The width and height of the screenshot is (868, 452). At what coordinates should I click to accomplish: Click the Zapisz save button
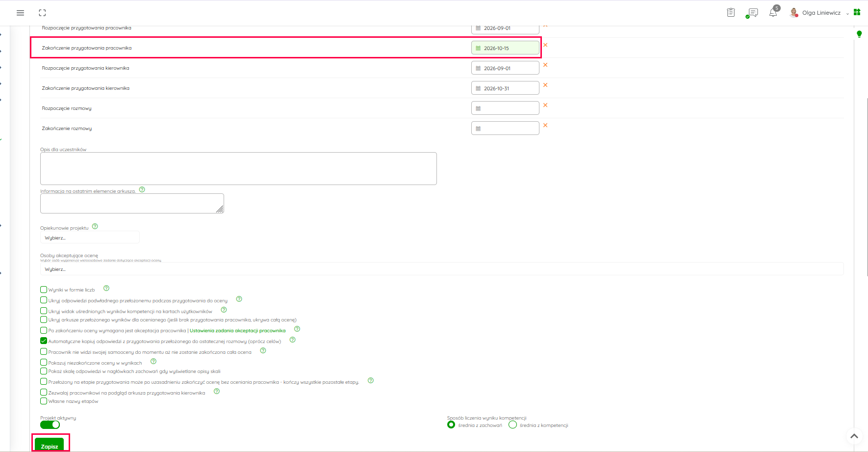[50, 445]
